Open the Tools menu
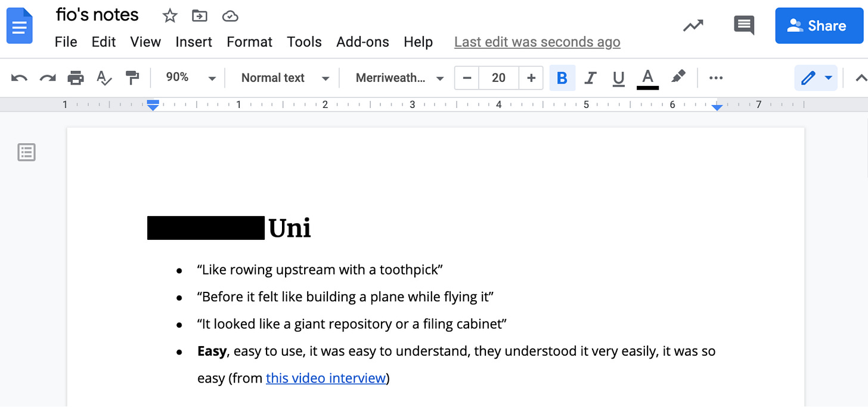The width and height of the screenshot is (868, 407). (304, 42)
